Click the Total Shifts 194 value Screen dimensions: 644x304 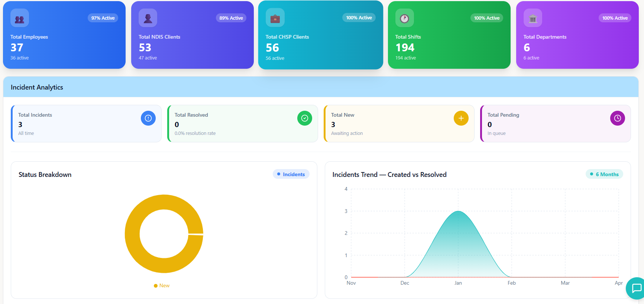(405, 48)
